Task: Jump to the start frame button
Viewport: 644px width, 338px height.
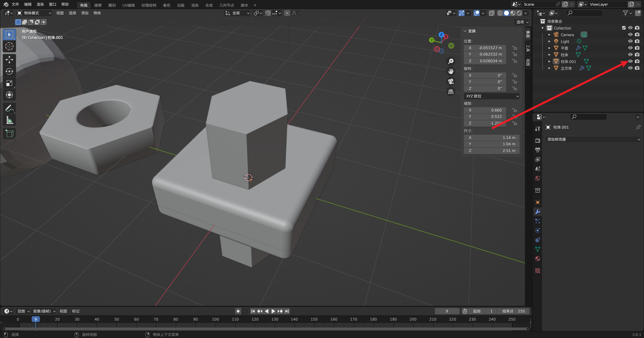Action: click(x=253, y=311)
